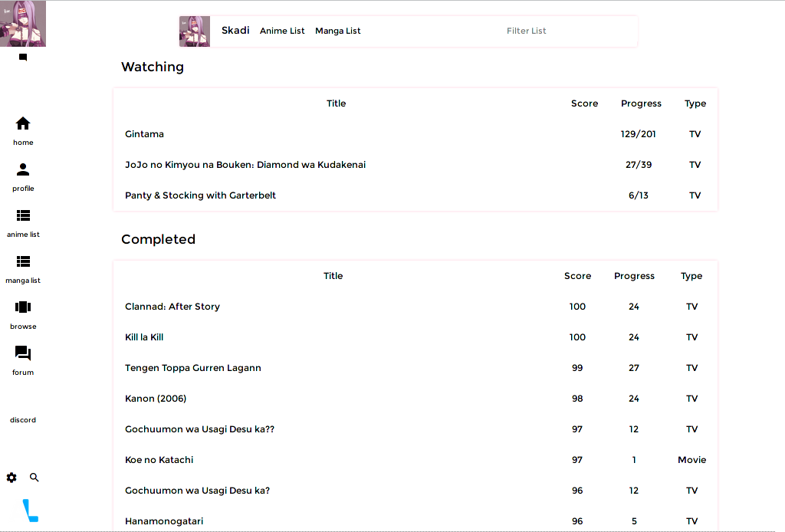This screenshot has width=785, height=532.
Task: Open the settings gear icon
Action: click(x=11, y=478)
